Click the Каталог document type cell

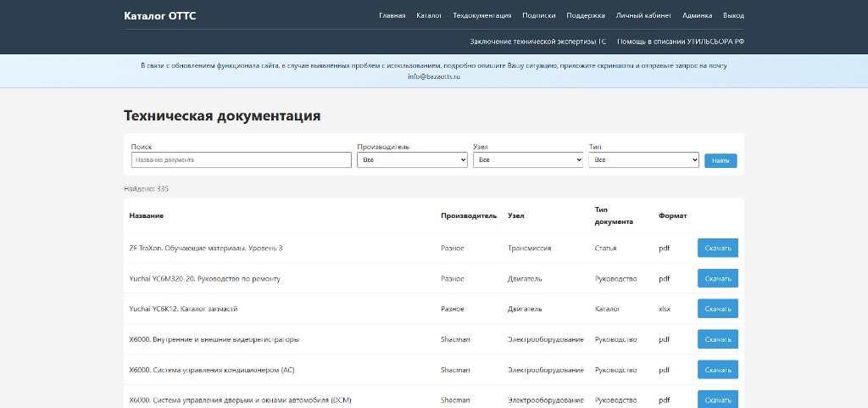click(x=607, y=309)
